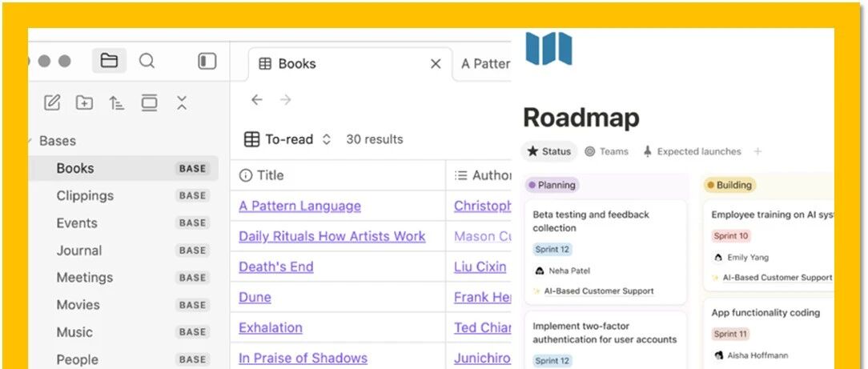868x369 pixels.
Task: Open Beta testing and feedback collection card
Action: coord(605,252)
